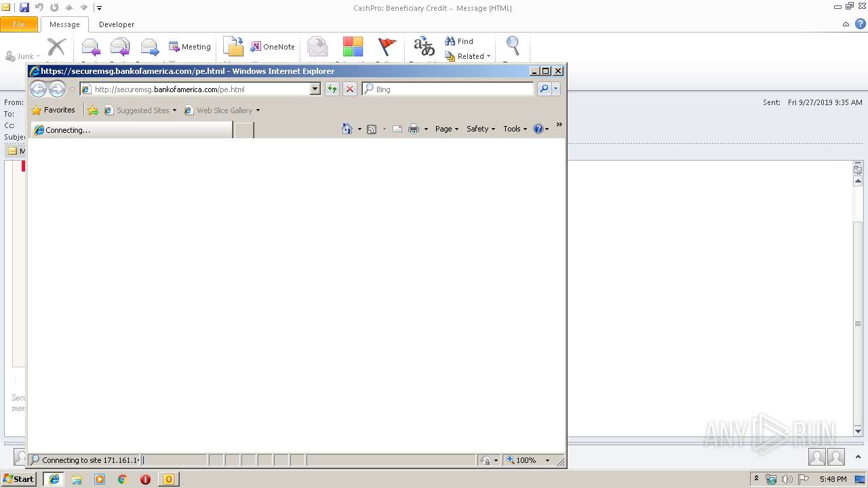Click the Categorize colored squares icon
Screen dimensions: 868x488
coord(353,47)
